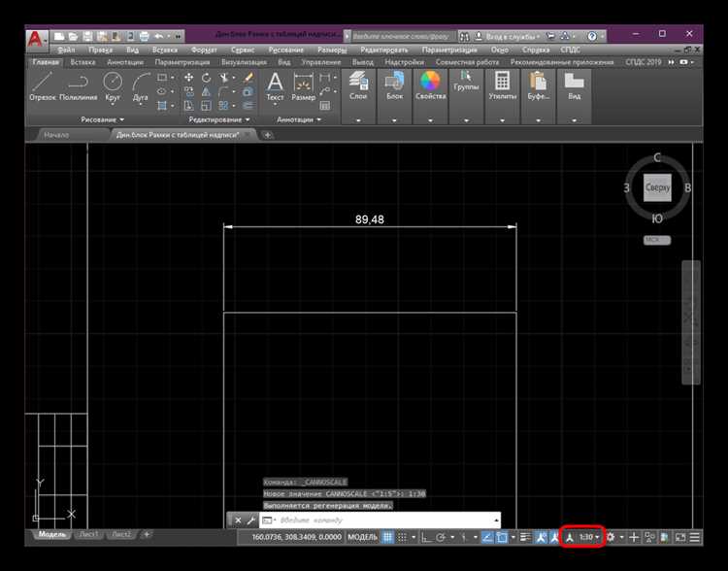Activate the Array tool icon
The width and height of the screenshot is (728, 571).
[224, 106]
